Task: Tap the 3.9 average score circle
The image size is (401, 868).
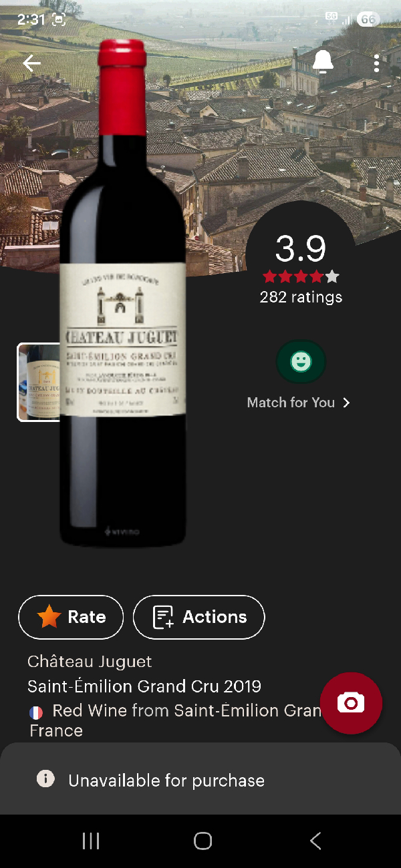Action: coord(301,248)
